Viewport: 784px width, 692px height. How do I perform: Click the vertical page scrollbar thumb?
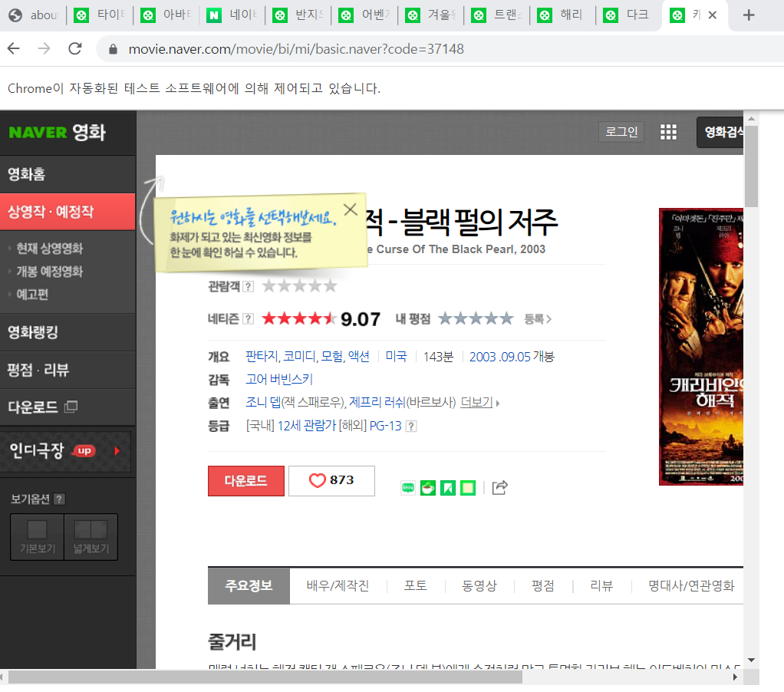pyautogui.click(x=751, y=166)
